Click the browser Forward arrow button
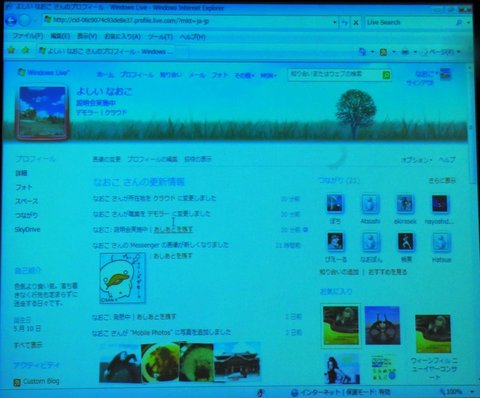480x398 pixels. [24, 21]
